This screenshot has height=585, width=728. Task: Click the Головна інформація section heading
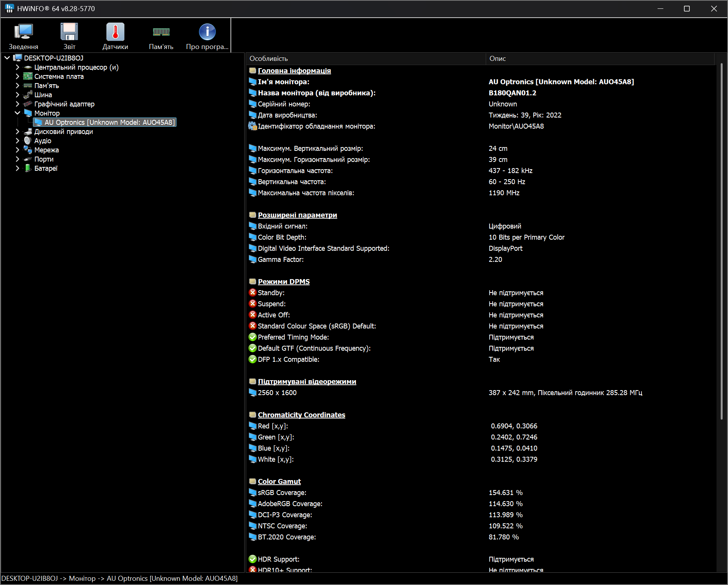coord(294,71)
